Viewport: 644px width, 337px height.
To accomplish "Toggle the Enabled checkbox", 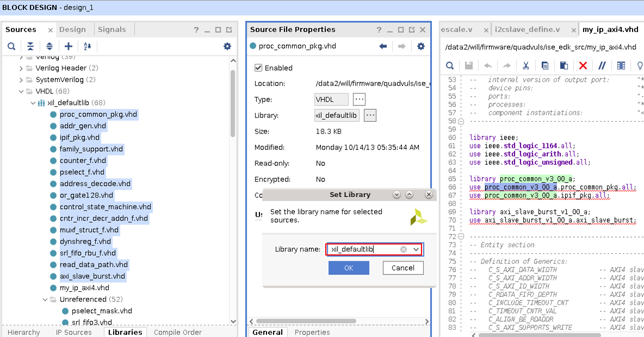I will tap(258, 68).
